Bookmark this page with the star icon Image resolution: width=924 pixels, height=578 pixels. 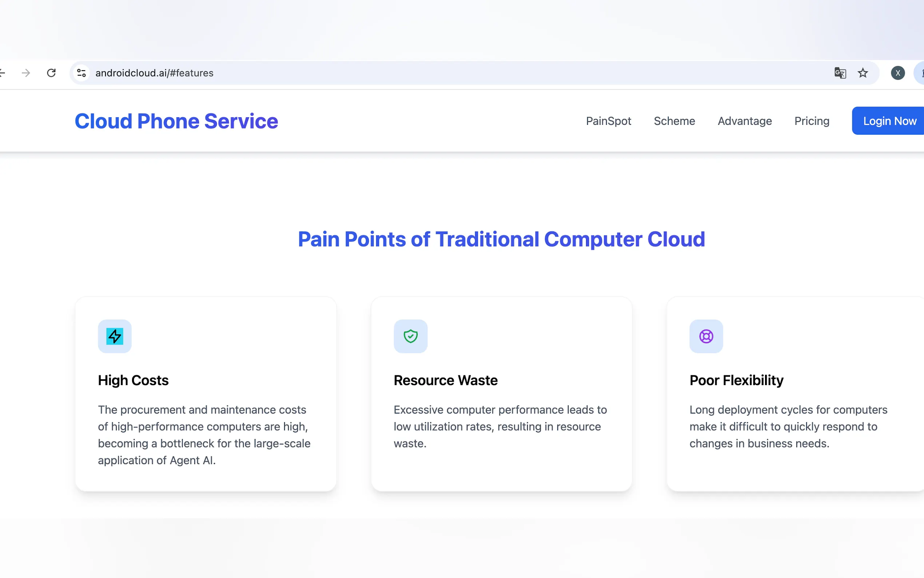[x=863, y=73]
